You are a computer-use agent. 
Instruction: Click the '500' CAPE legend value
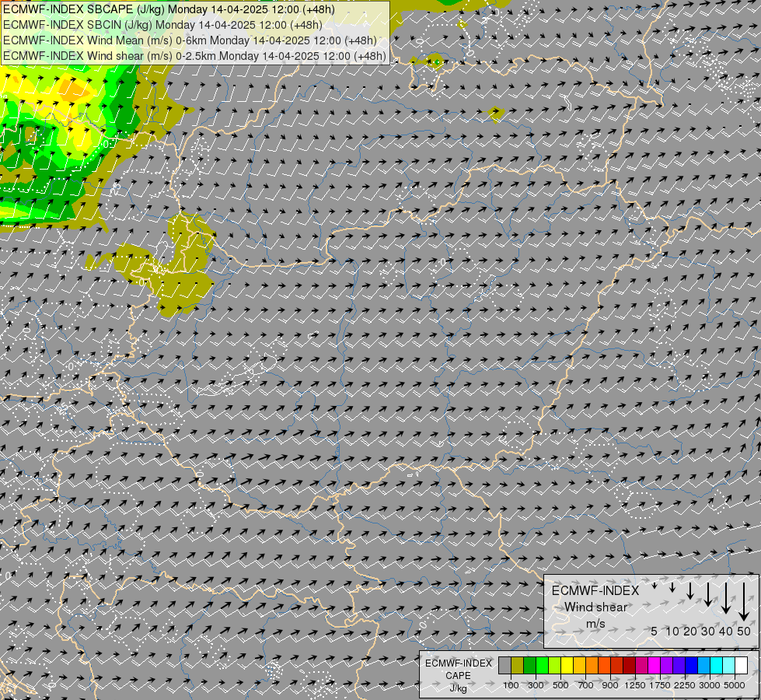click(560, 685)
